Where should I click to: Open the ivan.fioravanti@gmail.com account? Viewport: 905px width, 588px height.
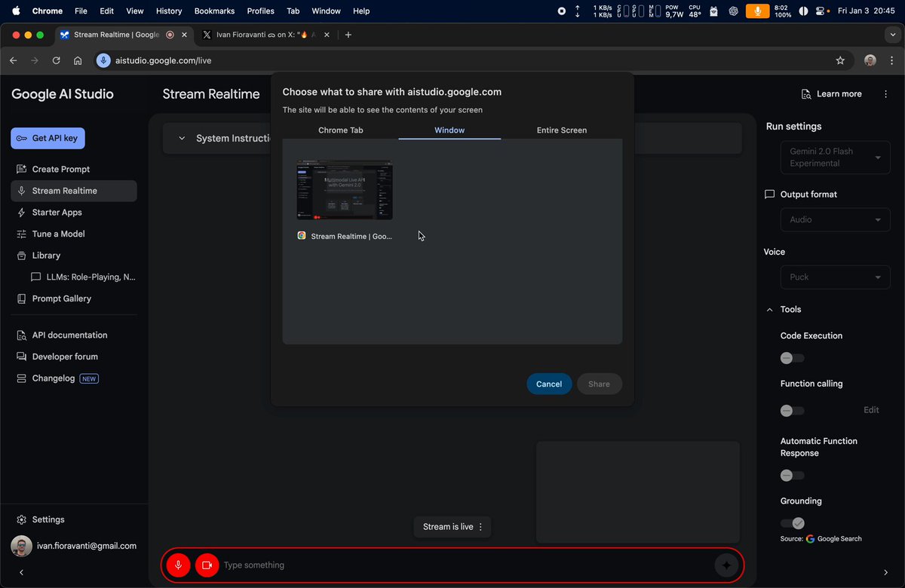coord(74,546)
